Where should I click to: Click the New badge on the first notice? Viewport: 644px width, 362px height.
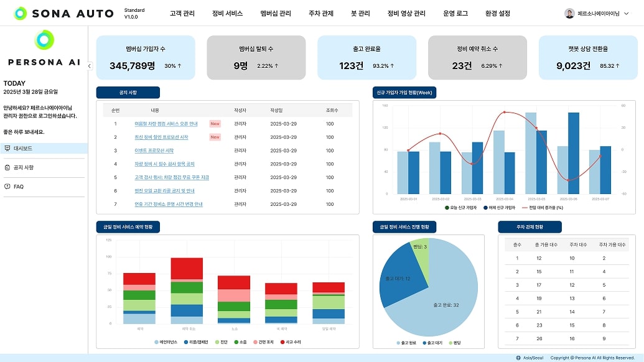[x=215, y=124]
